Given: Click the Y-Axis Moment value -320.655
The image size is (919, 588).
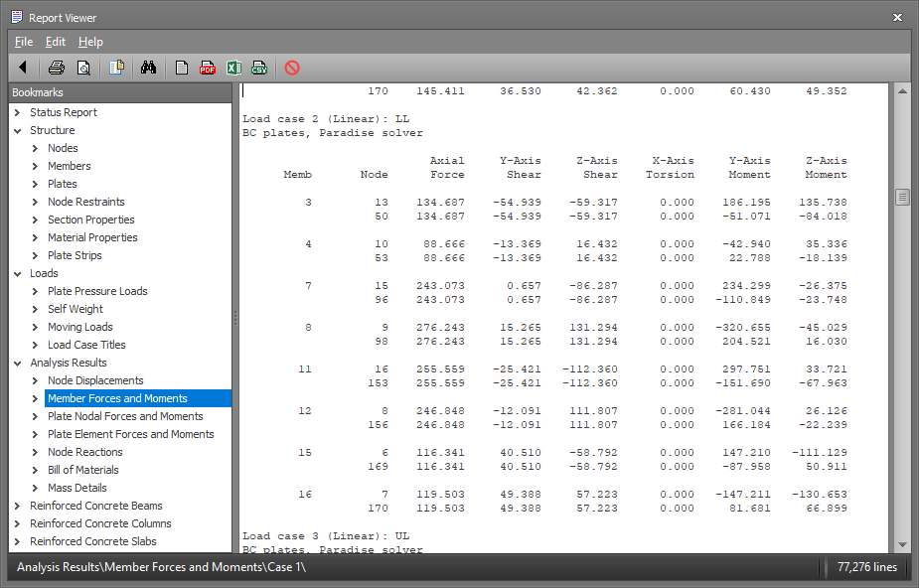Looking at the screenshot, I should click(x=742, y=328).
